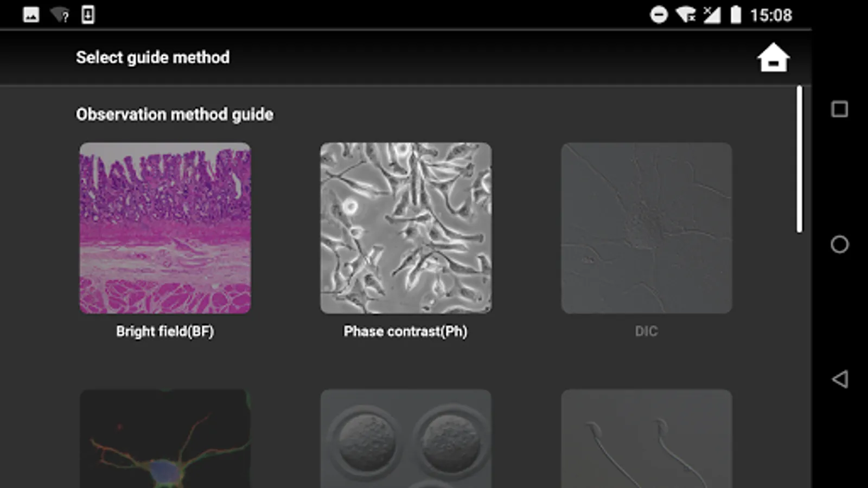Tap the 15:08 clock display
The width and height of the screenshot is (868, 488).
[x=771, y=15]
